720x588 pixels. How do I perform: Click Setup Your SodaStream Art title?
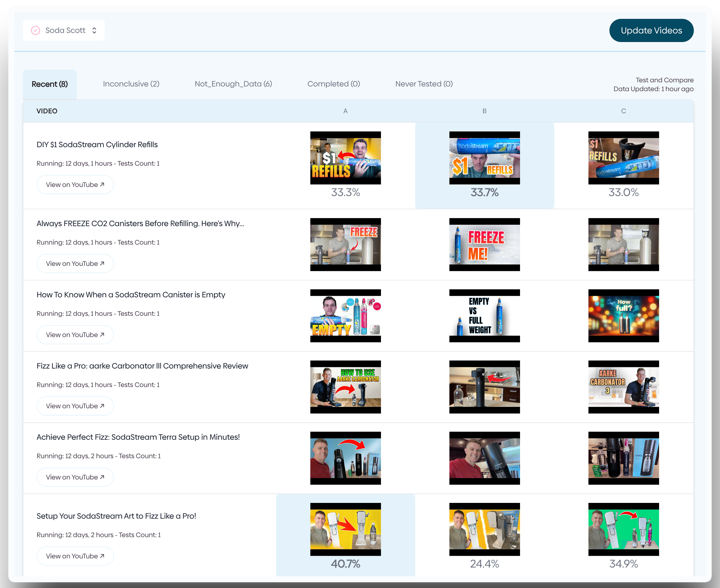pyautogui.click(x=116, y=516)
